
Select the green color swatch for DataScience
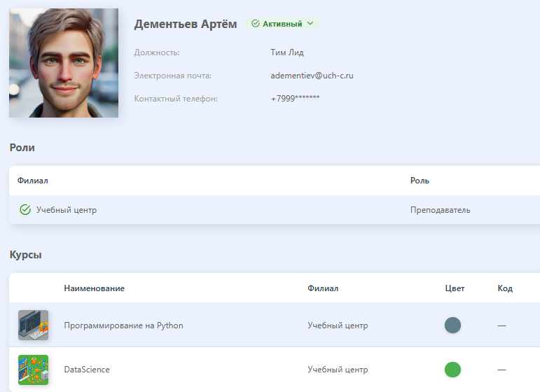click(x=452, y=370)
